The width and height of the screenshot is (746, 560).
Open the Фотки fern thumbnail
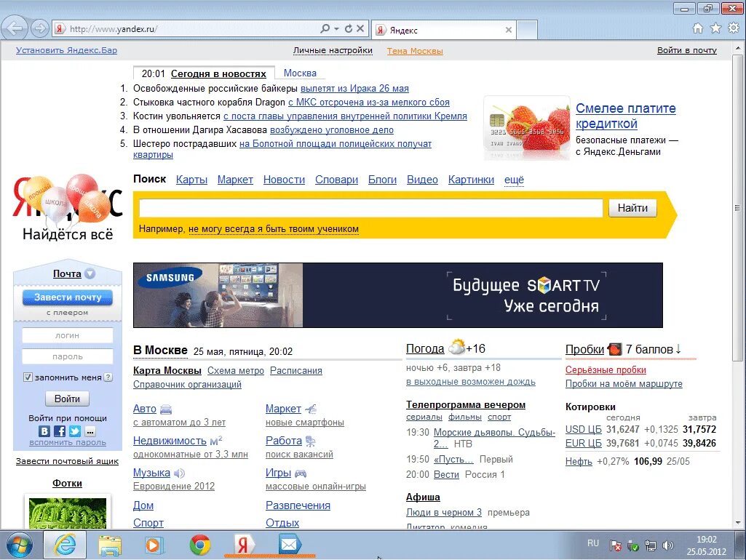(x=67, y=513)
